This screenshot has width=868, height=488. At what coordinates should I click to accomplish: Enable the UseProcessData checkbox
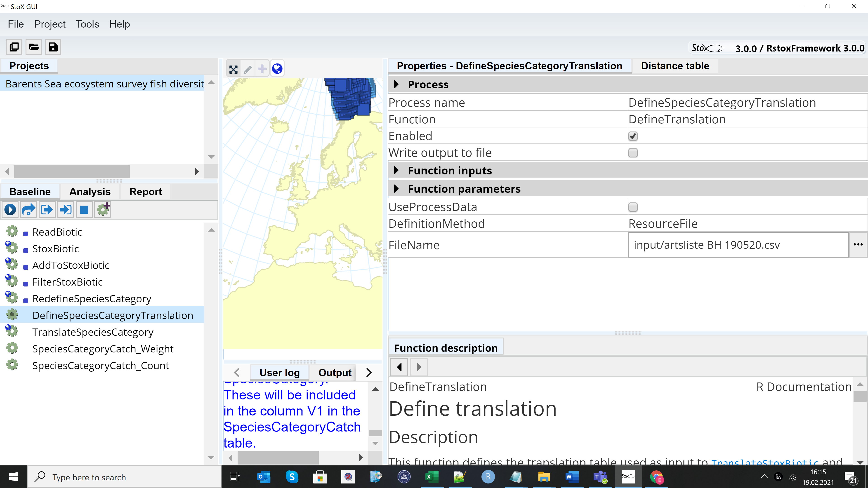point(633,207)
